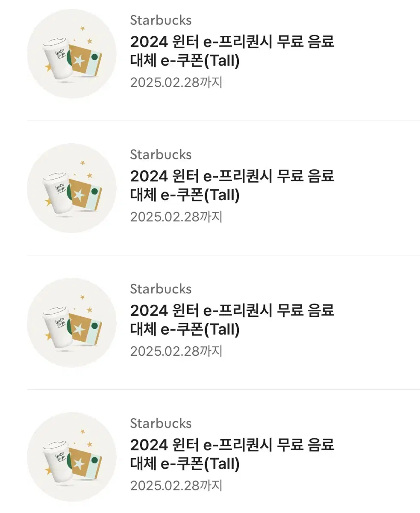
Task: Tap second coupon's 2025.02.28까지 expiry date
Action: coord(176,217)
